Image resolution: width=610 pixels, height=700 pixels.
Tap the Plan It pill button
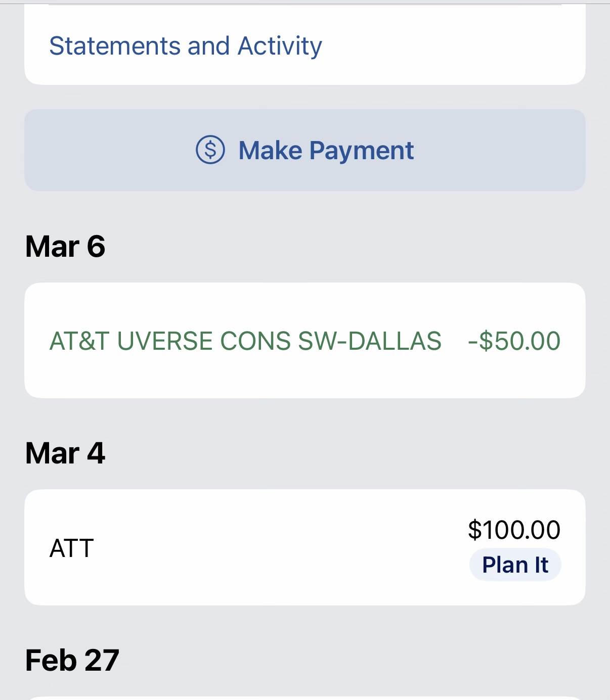(515, 565)
